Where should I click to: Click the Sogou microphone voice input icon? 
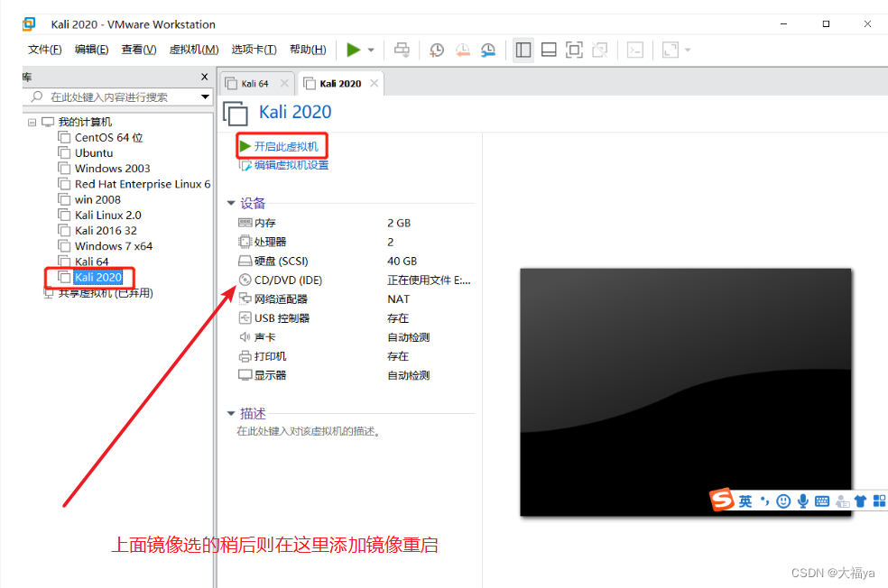coord(802,501)
